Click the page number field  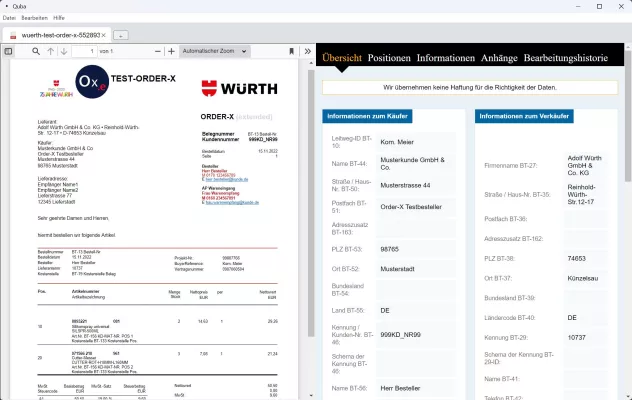point(84,51)
